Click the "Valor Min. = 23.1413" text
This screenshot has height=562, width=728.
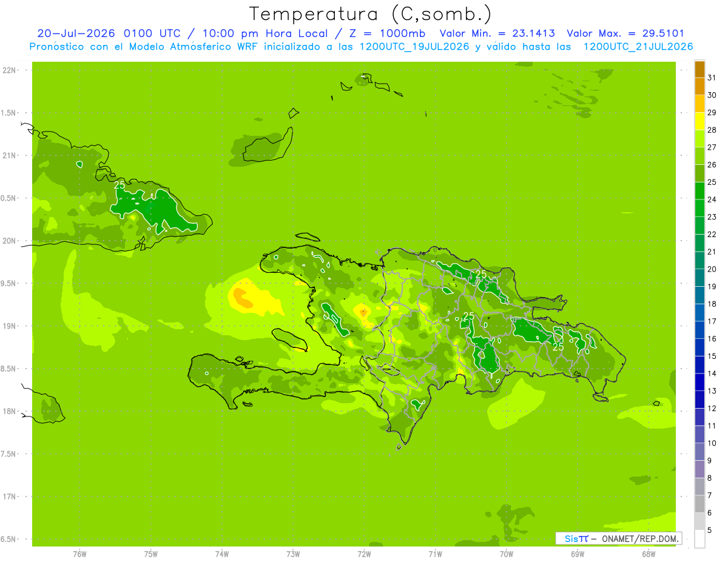pyautogui.click(x=497, y=34)
